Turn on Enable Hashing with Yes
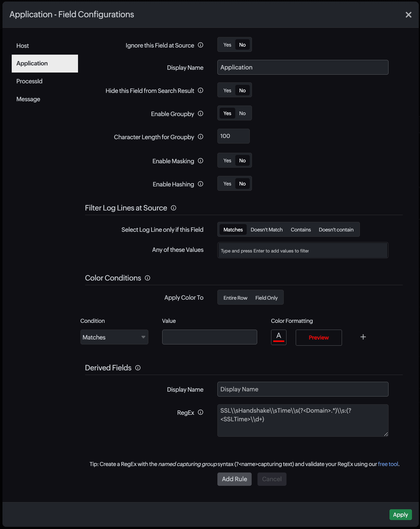Viewport: 420px width, 529px height. 227,184
